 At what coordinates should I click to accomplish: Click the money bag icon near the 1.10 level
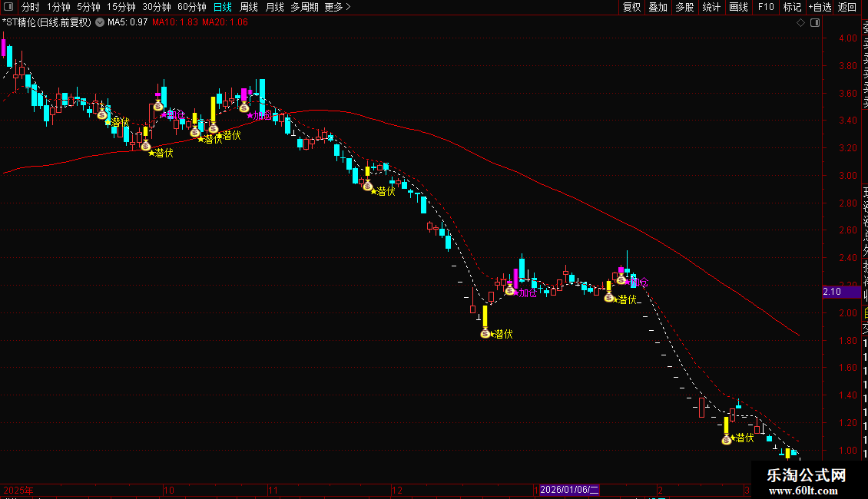point(727,439)
